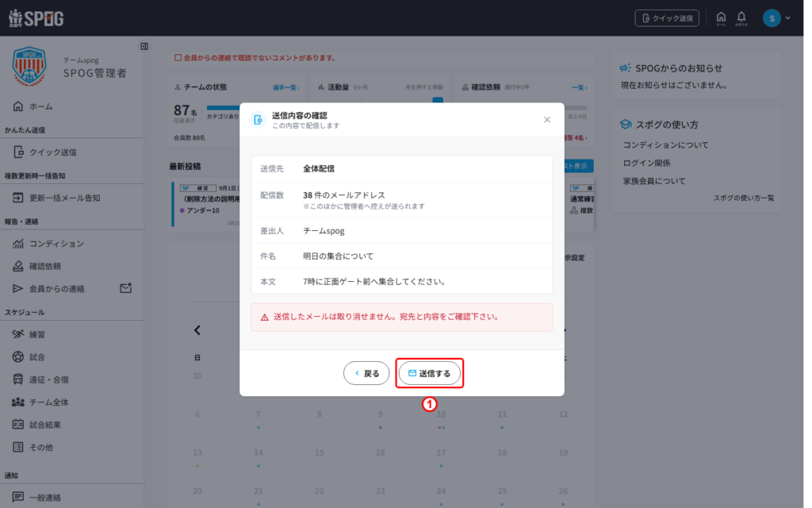This screenshot has width=812, height=508.
Task: Open the notifications bell icon
Action: [741, 18]
